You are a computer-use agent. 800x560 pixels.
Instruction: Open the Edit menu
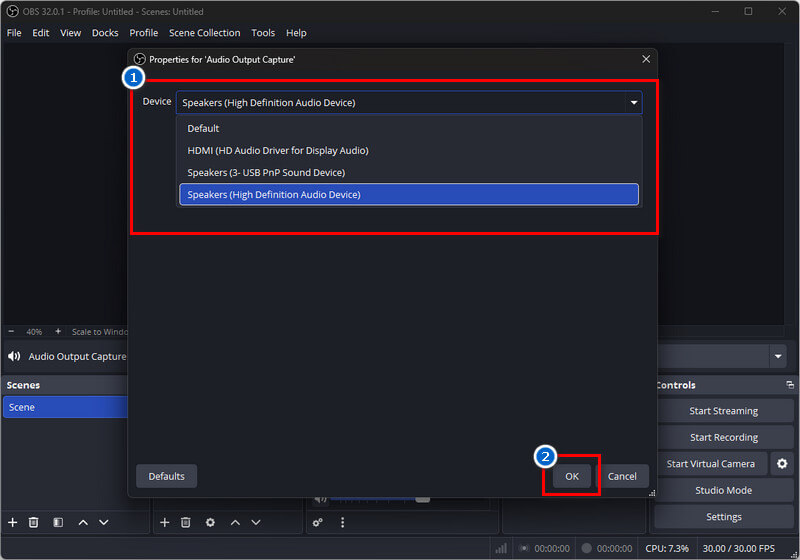[41, 33]
